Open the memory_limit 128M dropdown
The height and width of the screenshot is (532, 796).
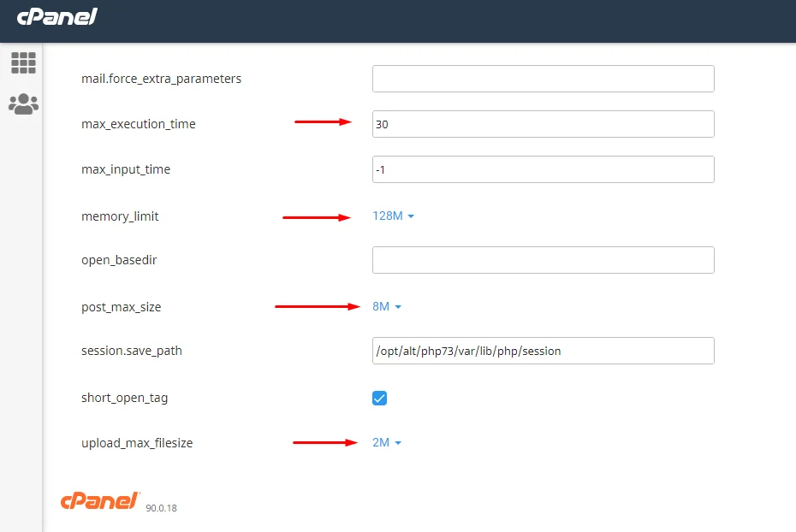coord(394,216)
